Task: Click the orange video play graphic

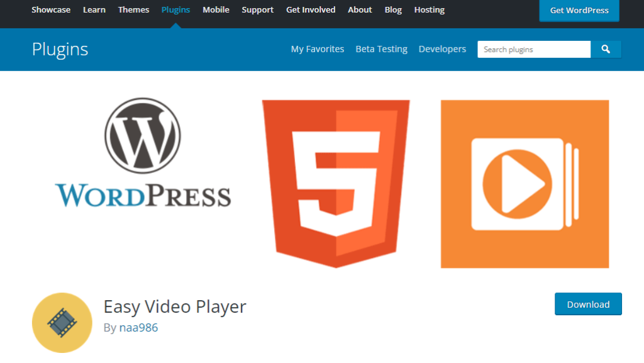Action: click(x=525, y=184)
